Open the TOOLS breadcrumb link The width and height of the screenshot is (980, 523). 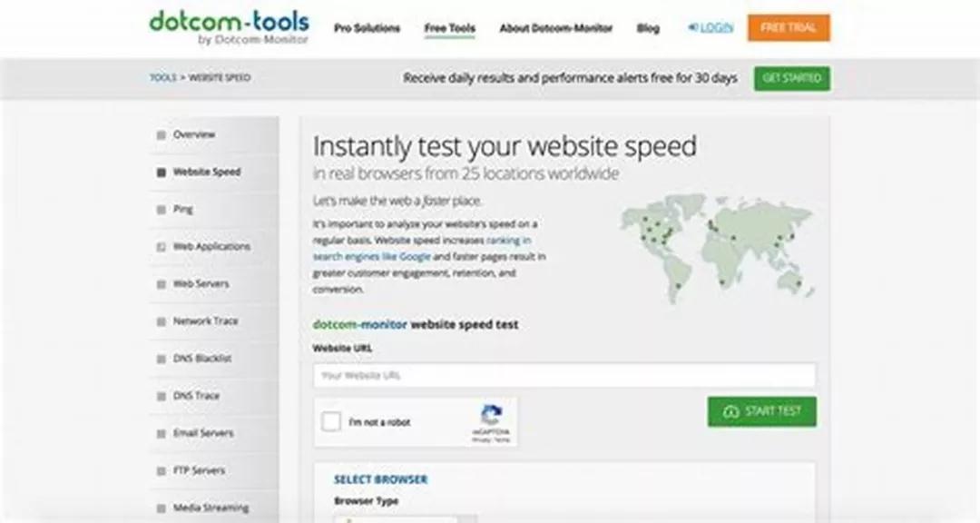click(x=162, y=77)
